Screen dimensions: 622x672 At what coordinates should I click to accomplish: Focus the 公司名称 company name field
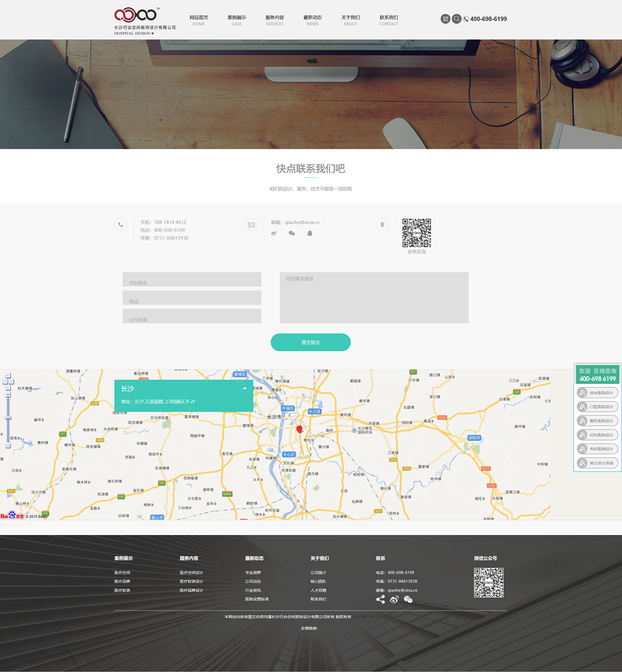pyautogui.click(x=192, y=316)
